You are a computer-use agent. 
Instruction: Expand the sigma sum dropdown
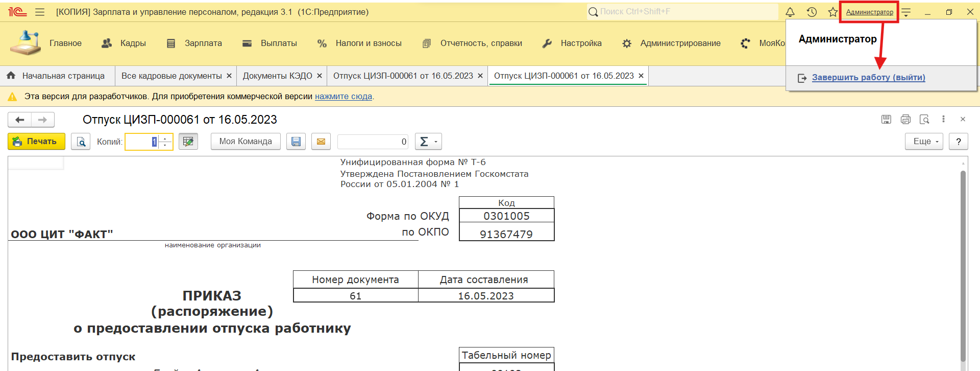point(428,142)
